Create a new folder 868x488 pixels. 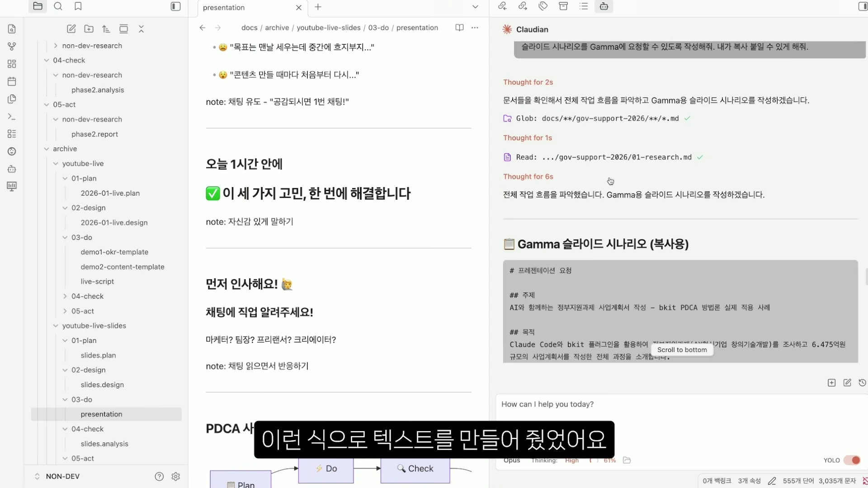[89, 29]
